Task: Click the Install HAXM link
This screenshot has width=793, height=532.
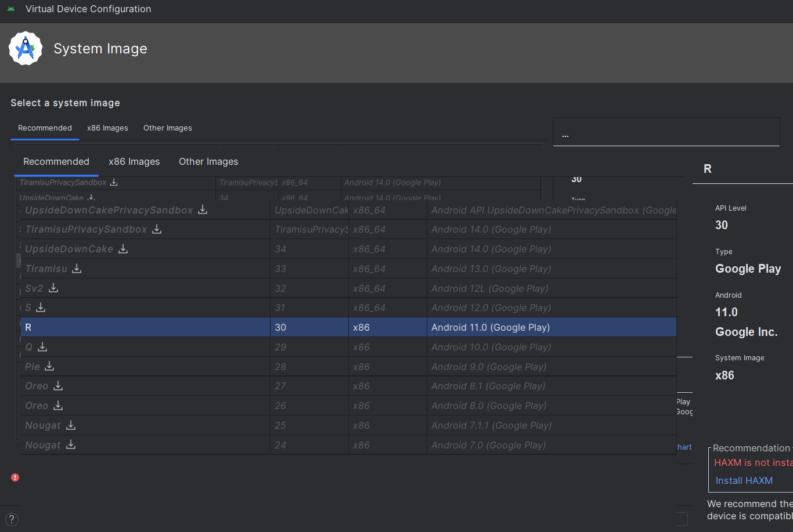Action: point(744,480)
